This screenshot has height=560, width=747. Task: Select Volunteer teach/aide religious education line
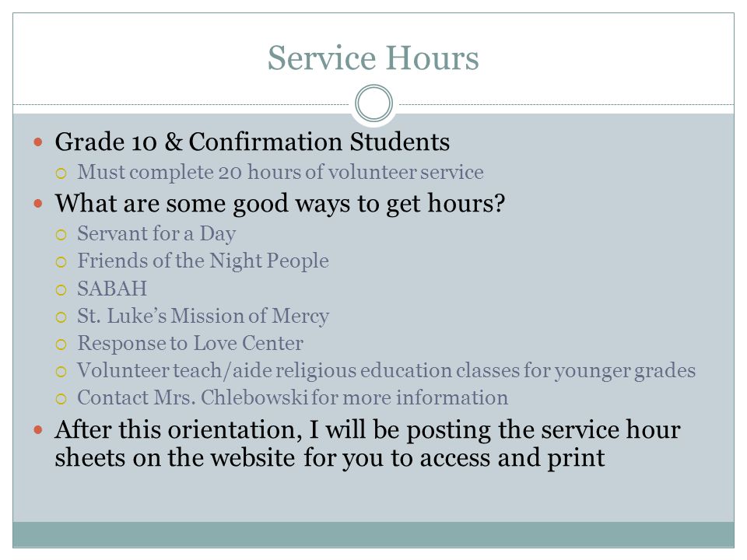[x=387, y=370]
